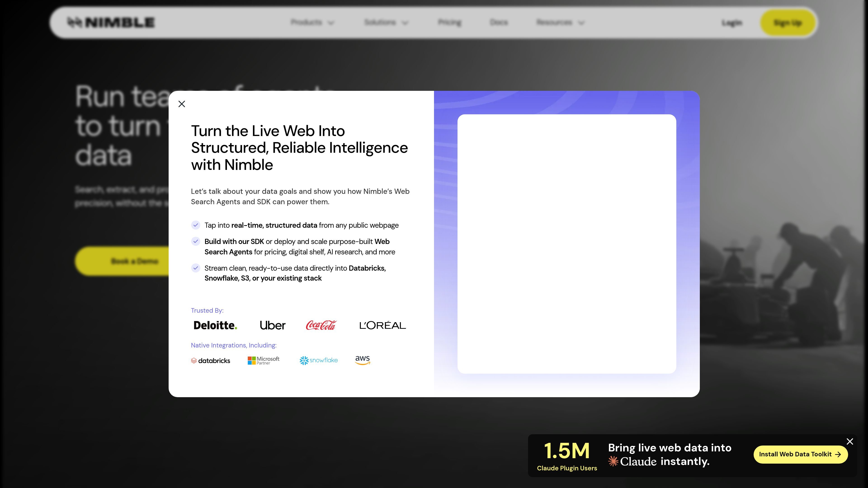Click checkmark icon beside Build with our SDK
This screenshot has width=868, height=488.
[x=196, y=241]
